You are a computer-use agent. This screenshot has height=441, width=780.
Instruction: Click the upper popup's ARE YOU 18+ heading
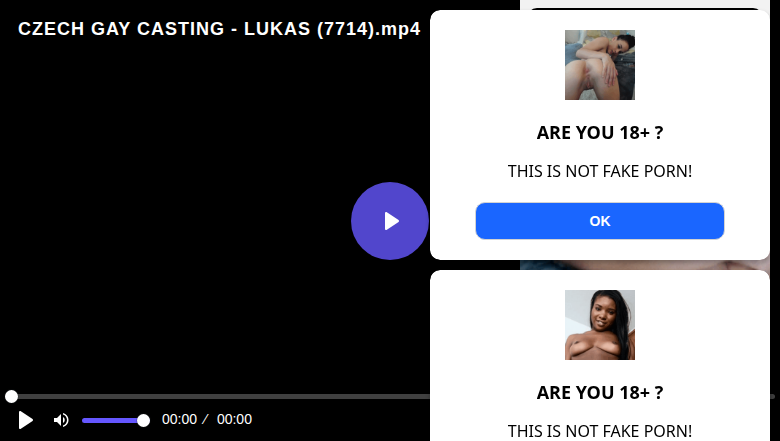click(x=599, y=133)
